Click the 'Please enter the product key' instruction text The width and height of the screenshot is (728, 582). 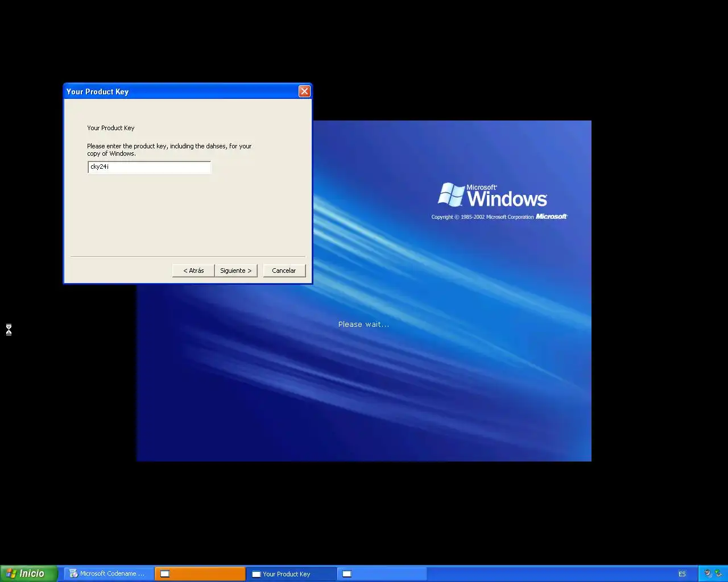point(169,149)
